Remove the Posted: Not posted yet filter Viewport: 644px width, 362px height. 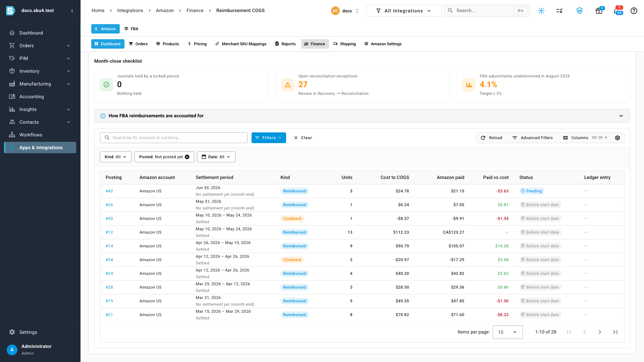point(187,157)
